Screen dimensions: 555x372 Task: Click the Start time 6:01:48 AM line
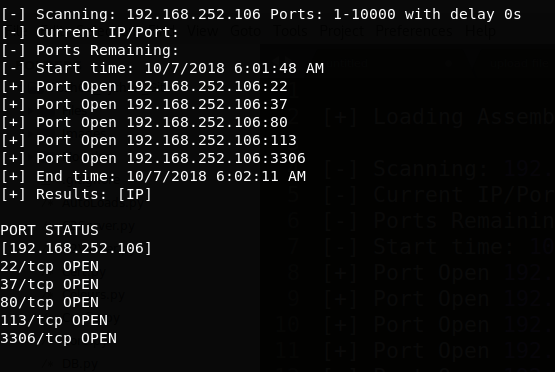tap(162, 68)
